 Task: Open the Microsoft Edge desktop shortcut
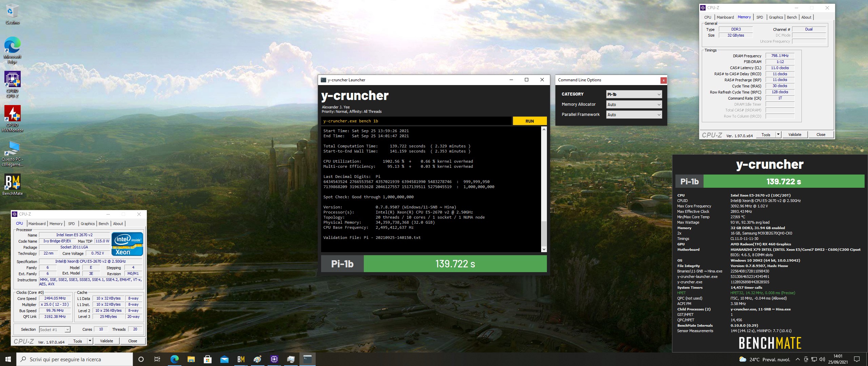(x=12, y=50)
